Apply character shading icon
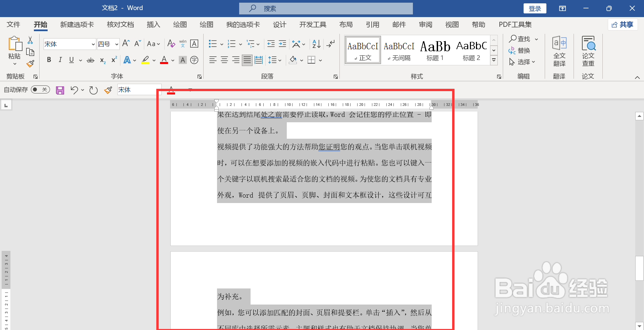The image size is (644, 330). (182, 60)
